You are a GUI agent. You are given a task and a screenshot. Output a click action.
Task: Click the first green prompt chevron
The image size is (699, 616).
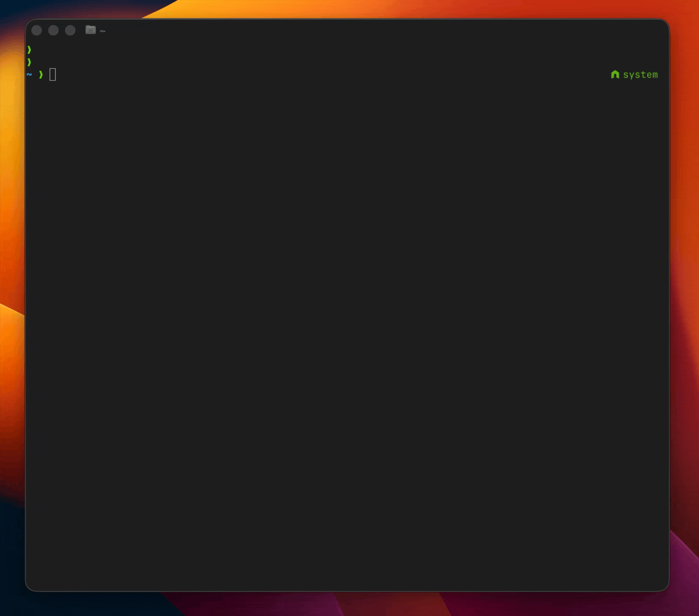(29, 50)
